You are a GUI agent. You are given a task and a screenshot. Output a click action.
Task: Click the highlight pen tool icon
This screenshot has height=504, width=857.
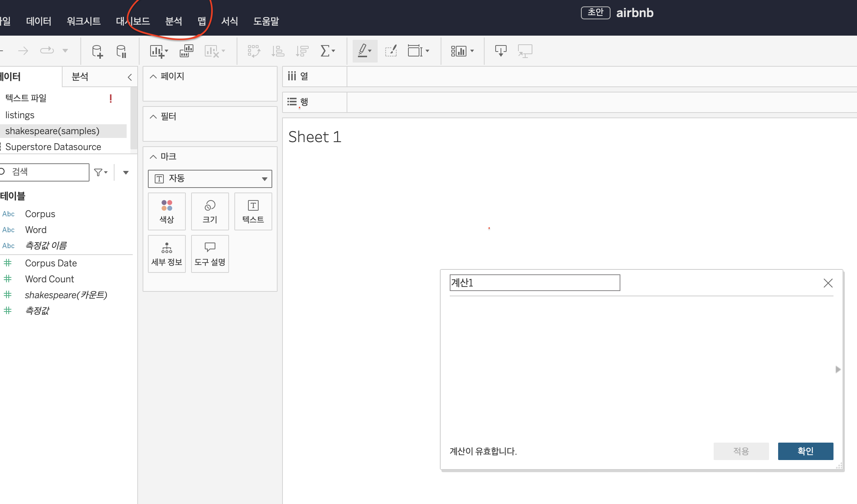click(x=363, y=51)
